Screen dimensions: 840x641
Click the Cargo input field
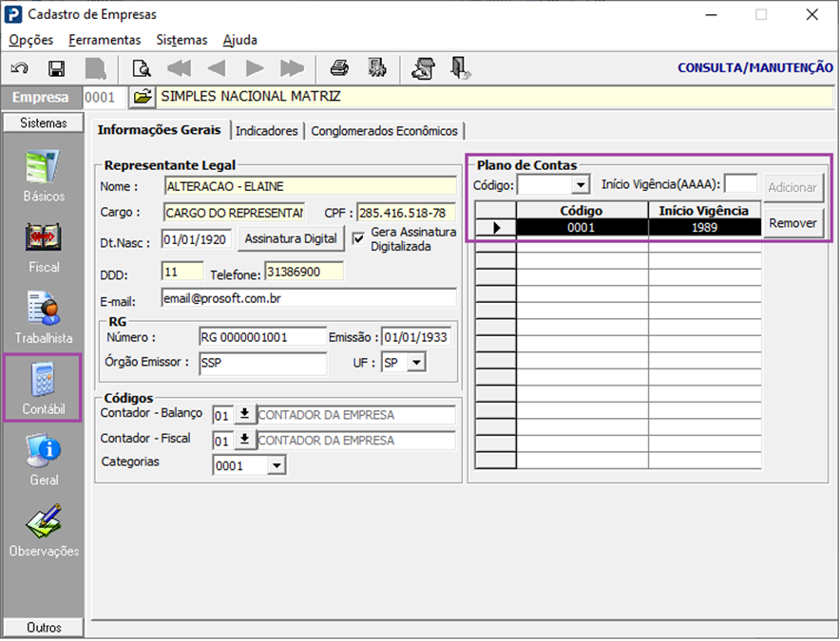pyautogui.click(x=234, y=213)
